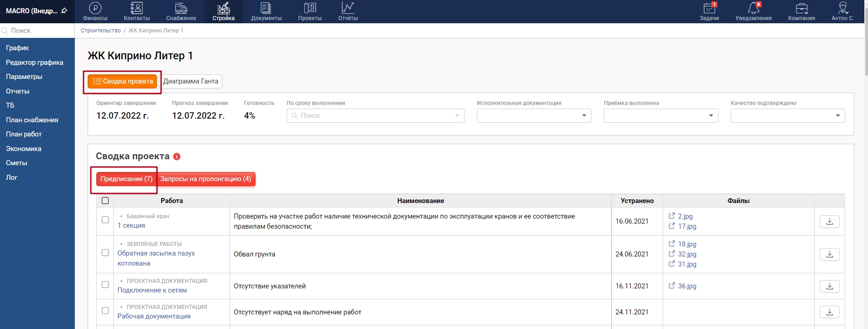Open the Финансы section icon
Image resolution: width=868 pixels, height=329 pixels.
pyautogui.click(x=95, y=9)
